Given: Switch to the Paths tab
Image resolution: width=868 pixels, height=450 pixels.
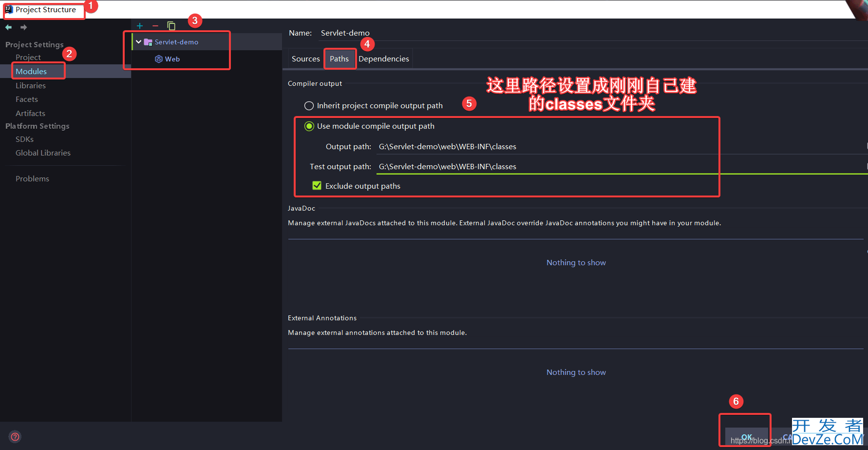Looking at the screenshot, I should pyautogui.click(x=339, y=59).
